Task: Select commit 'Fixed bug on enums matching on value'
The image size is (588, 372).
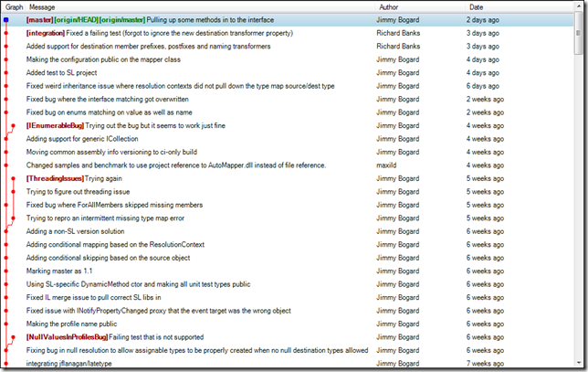Action: click(x=110, y=112)
